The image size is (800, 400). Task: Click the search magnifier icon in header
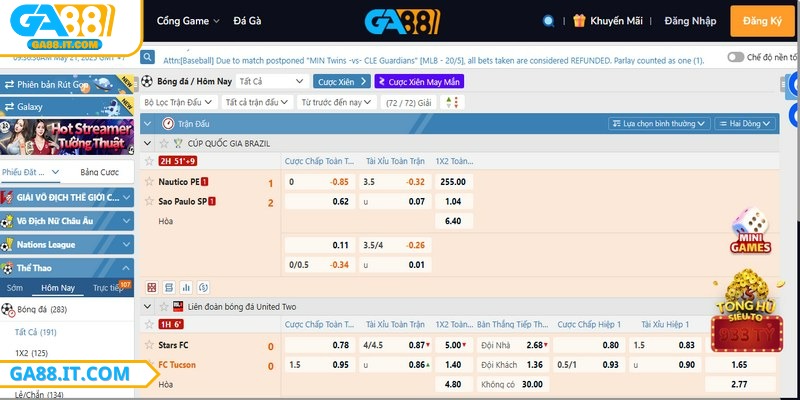coord(548,21)
